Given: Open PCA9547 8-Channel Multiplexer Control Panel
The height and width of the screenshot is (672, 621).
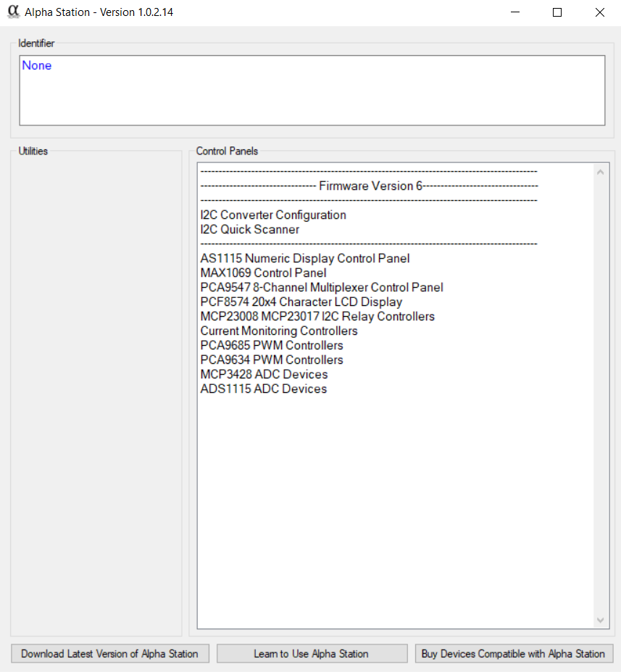Looking at the screenshot, I should coord(322,288).
